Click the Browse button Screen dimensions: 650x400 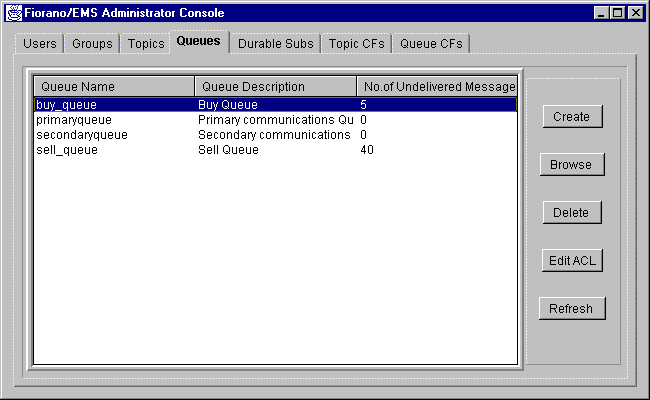click(x=571, y=165)
